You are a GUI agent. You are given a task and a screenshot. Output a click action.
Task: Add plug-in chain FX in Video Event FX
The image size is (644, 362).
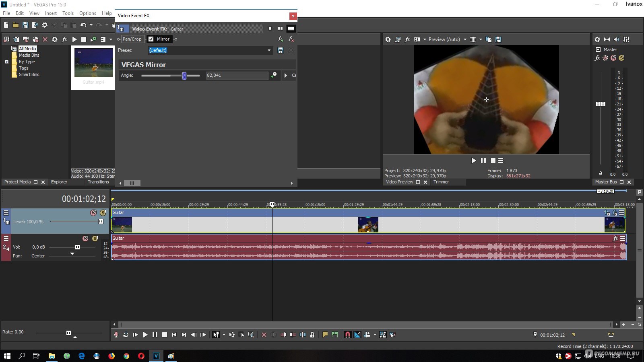281,39
